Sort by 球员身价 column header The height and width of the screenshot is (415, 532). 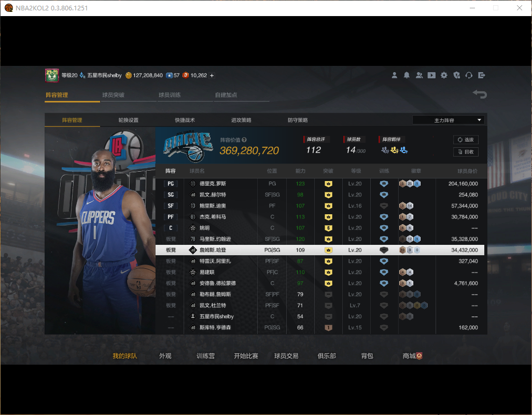coord(467,171)
